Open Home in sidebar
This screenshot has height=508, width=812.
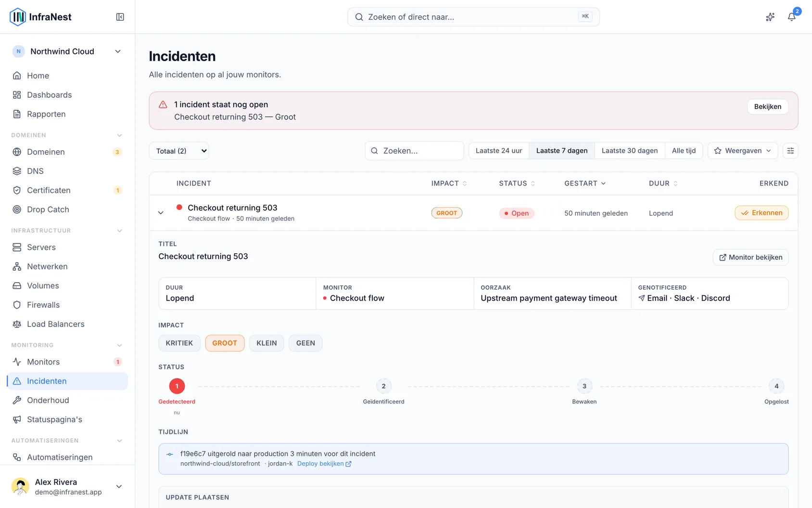(67, 76)
